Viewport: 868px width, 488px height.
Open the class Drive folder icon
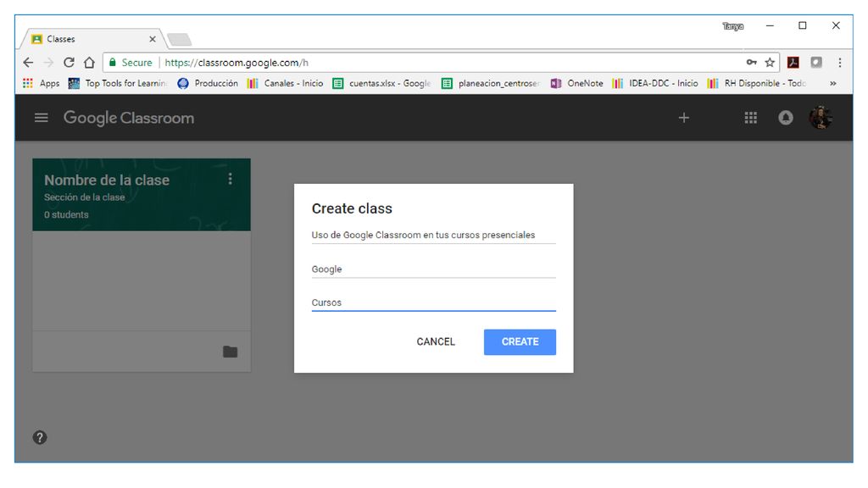click(231, 352)
